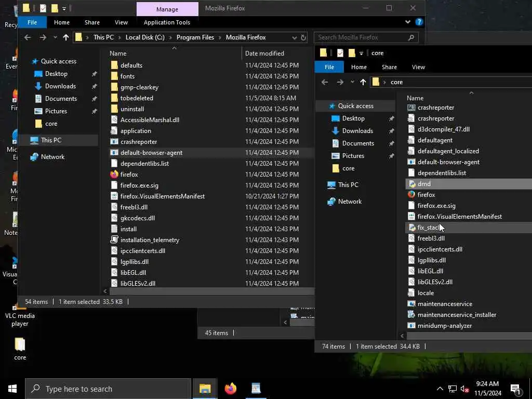Click the Refresh button in address bar
The image size is (532, 399).
(303, 37)
